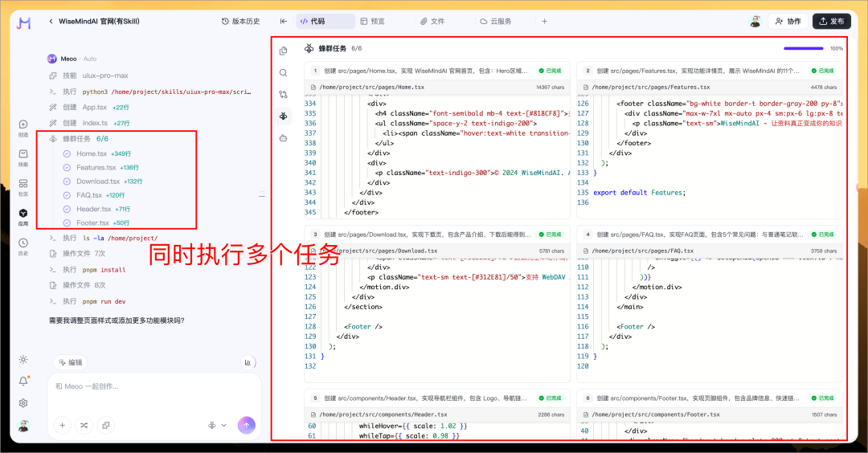Switch to the 云服务 (cloud services) tab
868x453 pixels.
[496, 21]
